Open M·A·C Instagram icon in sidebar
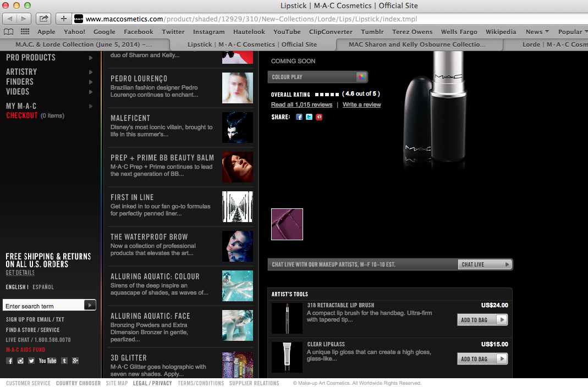The image size is (588, 387). click(20, 361)
